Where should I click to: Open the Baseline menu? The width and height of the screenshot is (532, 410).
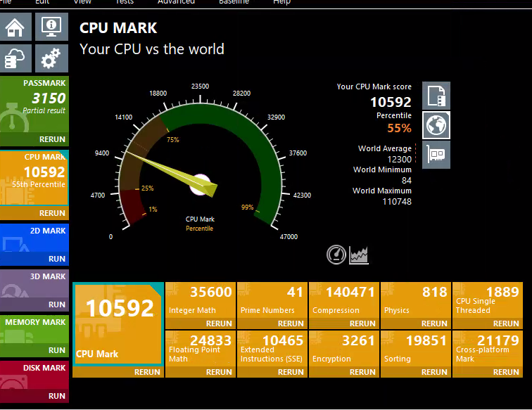234,1
